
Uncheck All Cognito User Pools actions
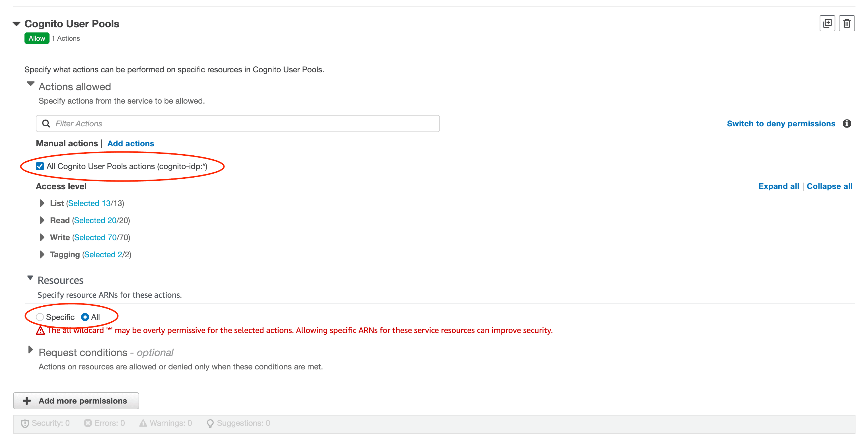click(x=40, y=166)
